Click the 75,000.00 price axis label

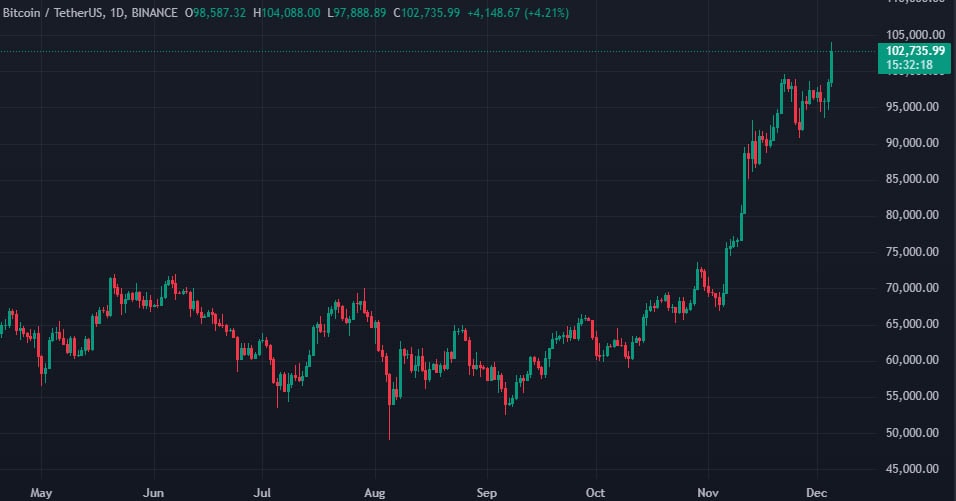[912, 252]
